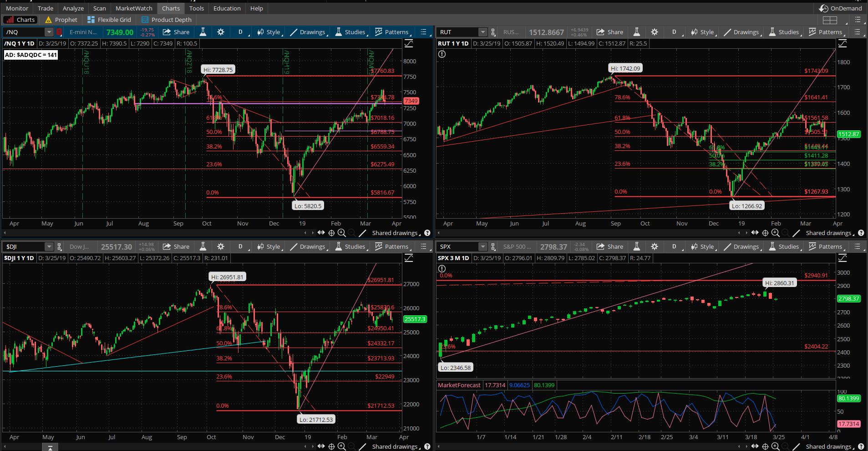This screenshot has height=451, width=868.
Task: Click expand arrows icon under /NQ chart
Action: coord(321,233)
